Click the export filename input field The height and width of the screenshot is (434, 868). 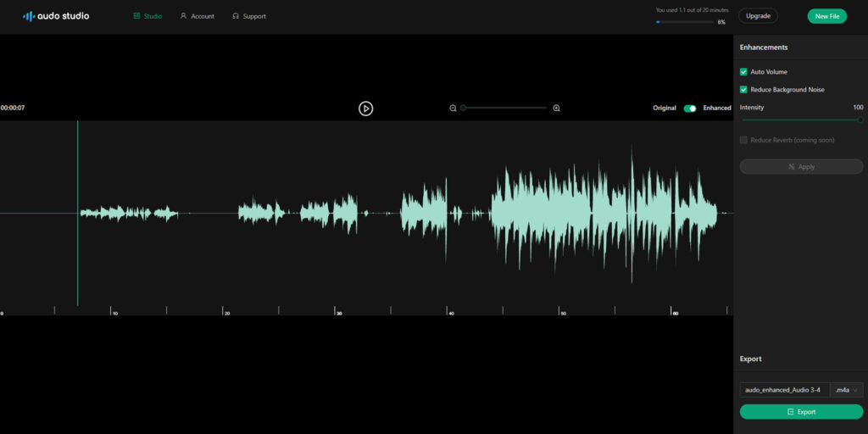tap(785, 390)
